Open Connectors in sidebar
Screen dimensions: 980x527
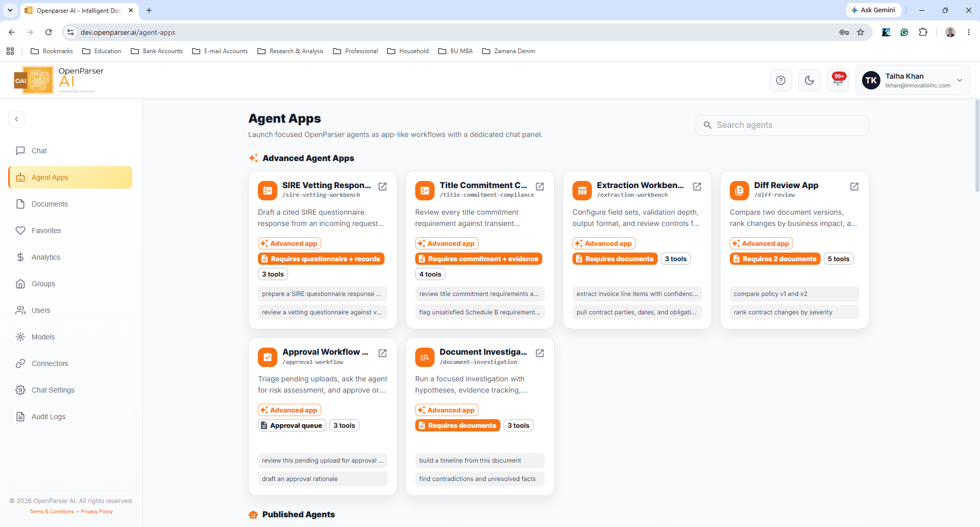pos(70,363)
